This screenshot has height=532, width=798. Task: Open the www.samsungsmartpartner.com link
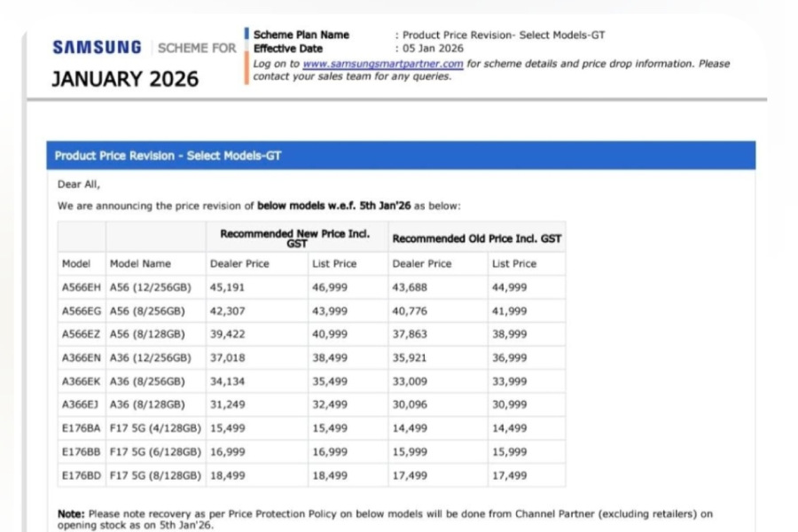pyautogui.click(x=382, y=64)
